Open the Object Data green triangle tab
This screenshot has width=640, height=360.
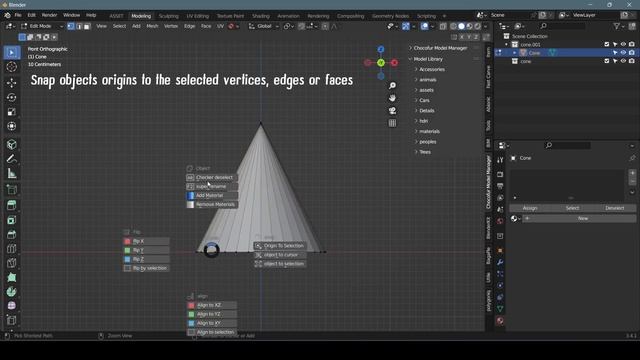pyautogui.click(x=500, y=309)
